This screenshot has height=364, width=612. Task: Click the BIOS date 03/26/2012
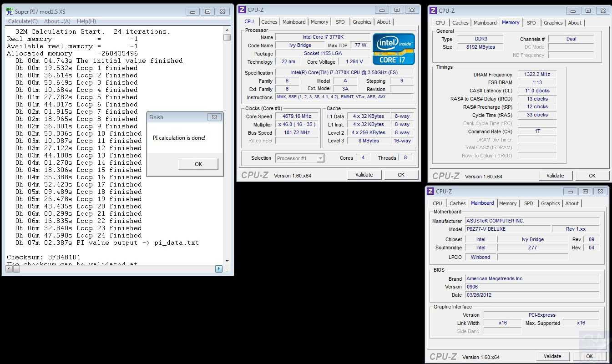pyautogui.click(x=532, y=295)
